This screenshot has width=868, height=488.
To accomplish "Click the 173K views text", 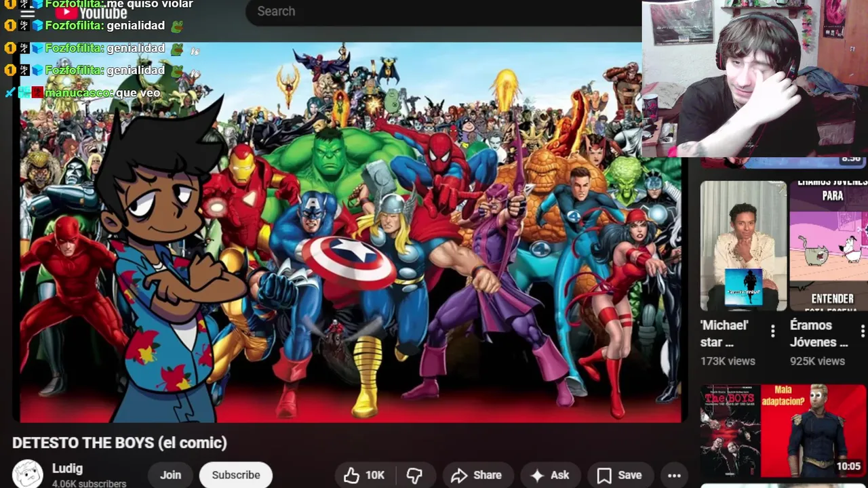I will [728, 361].
